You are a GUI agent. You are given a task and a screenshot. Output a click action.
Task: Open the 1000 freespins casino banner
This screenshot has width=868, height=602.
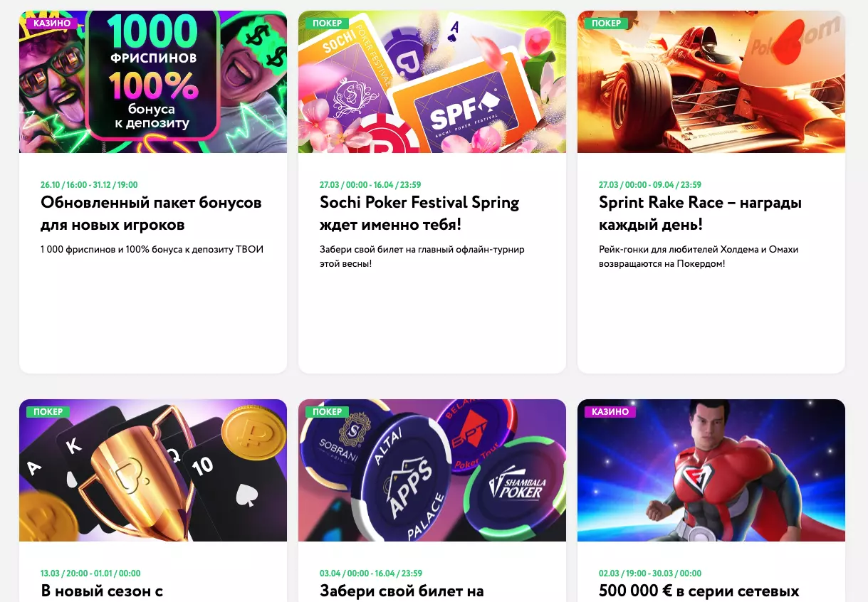(153, 82)
